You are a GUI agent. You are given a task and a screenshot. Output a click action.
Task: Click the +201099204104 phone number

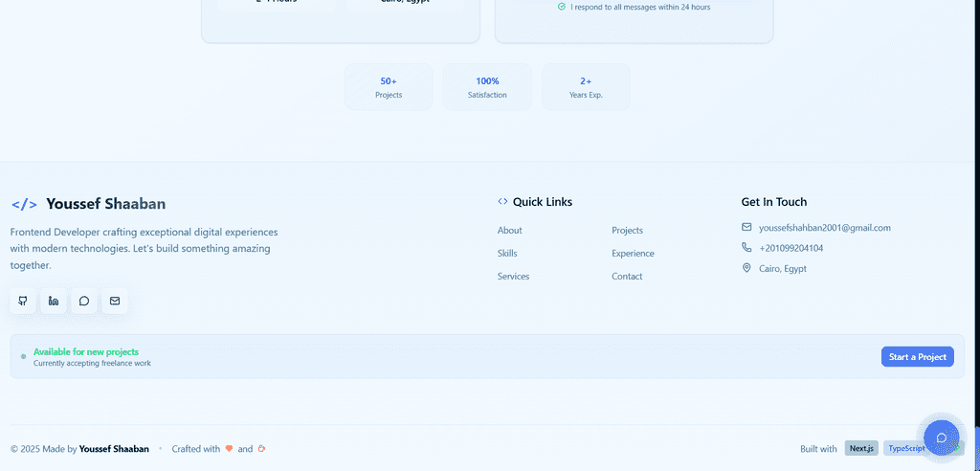click(791, 248)
